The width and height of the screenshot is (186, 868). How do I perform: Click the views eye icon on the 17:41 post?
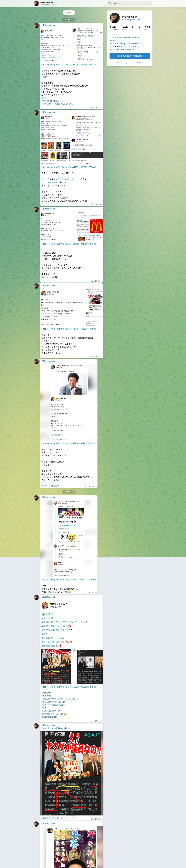pyautogui.click(x=96, y=108)
